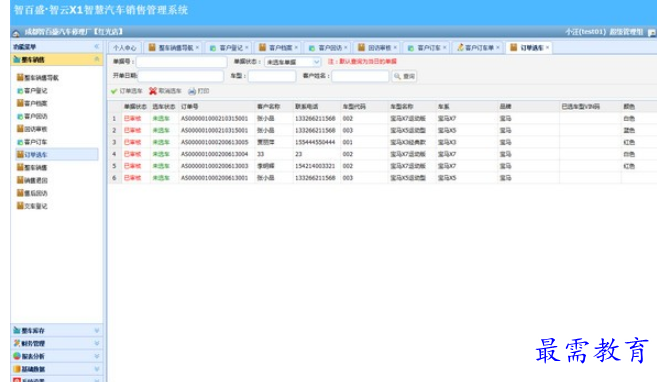Open 客户档案 in the sidebar menu
The image size is (657, 382).
32,103
